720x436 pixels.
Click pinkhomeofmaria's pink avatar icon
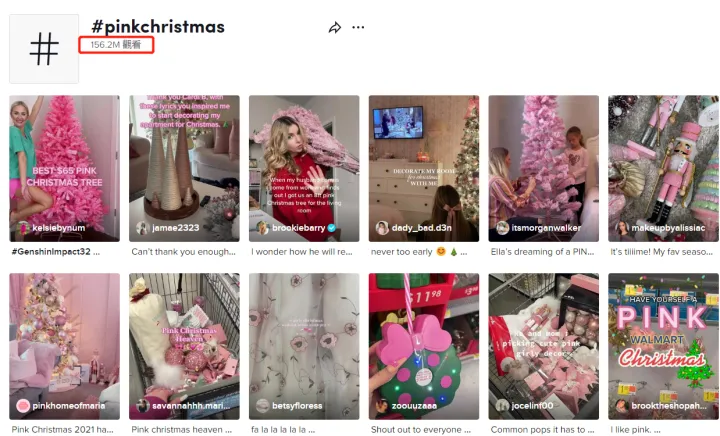[23, 406]
